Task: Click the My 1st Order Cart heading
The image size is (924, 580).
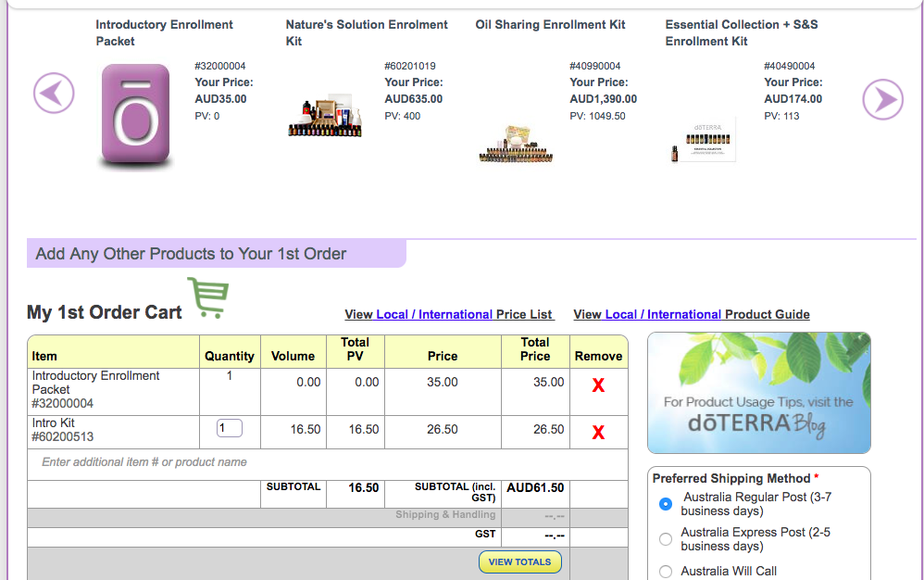Action: pos(105,312)
